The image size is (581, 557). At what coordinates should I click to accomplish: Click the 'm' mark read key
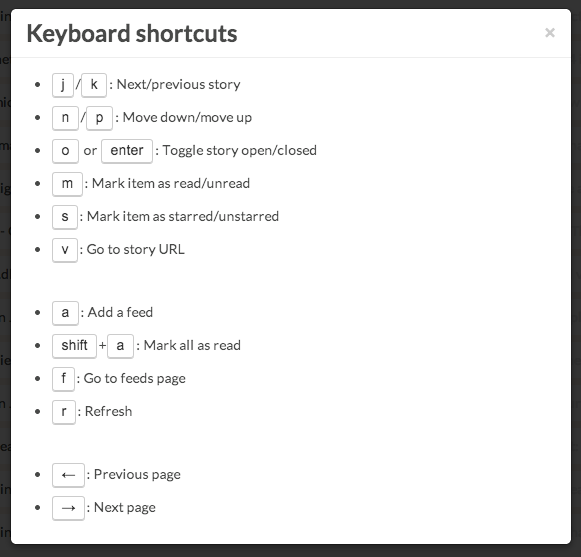[67, 184]
